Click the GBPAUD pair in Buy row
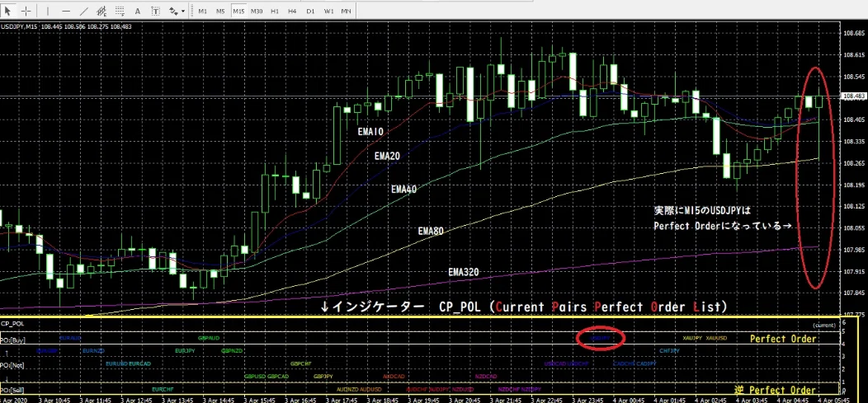868x403 pixels. tap(209, 338)
